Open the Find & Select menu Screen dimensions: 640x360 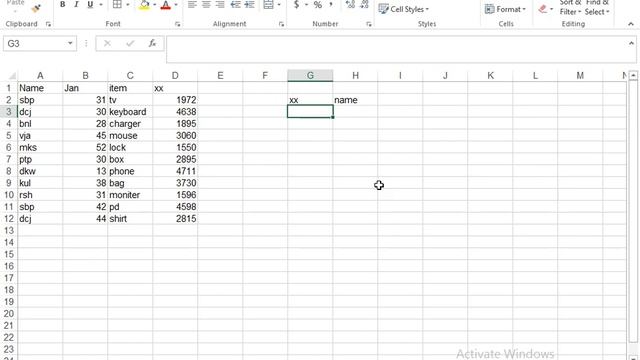tap(597, 7)
